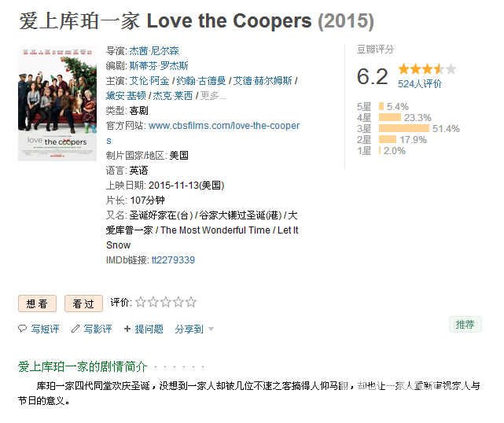
Task: Open actor link 黛安·基顿
Action: click(x=126, y=95)
